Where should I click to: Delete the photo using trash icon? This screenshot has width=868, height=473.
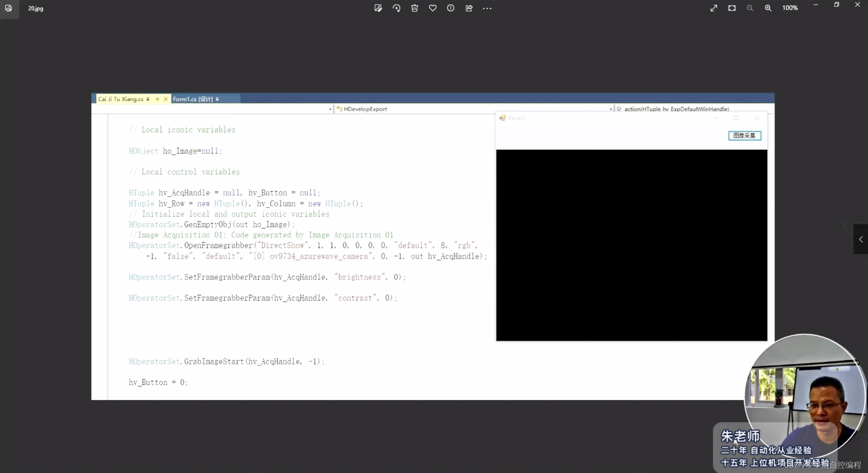point(415,8)
